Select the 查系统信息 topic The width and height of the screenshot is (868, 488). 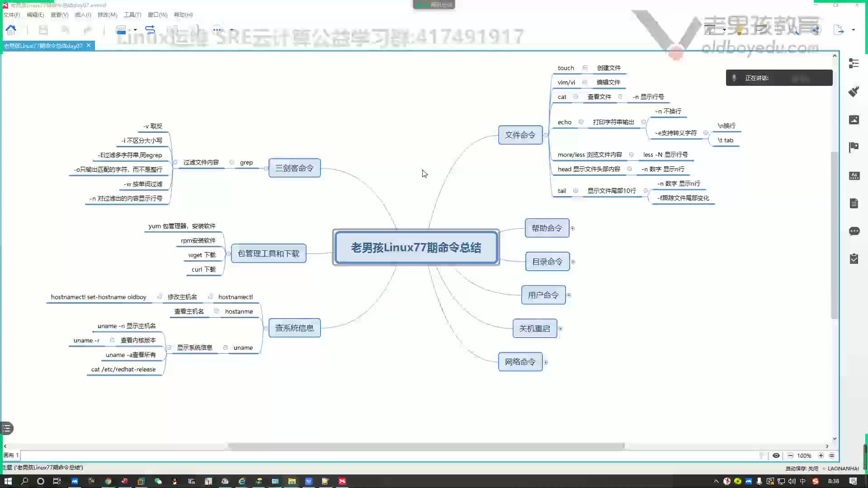coord(294,328)
